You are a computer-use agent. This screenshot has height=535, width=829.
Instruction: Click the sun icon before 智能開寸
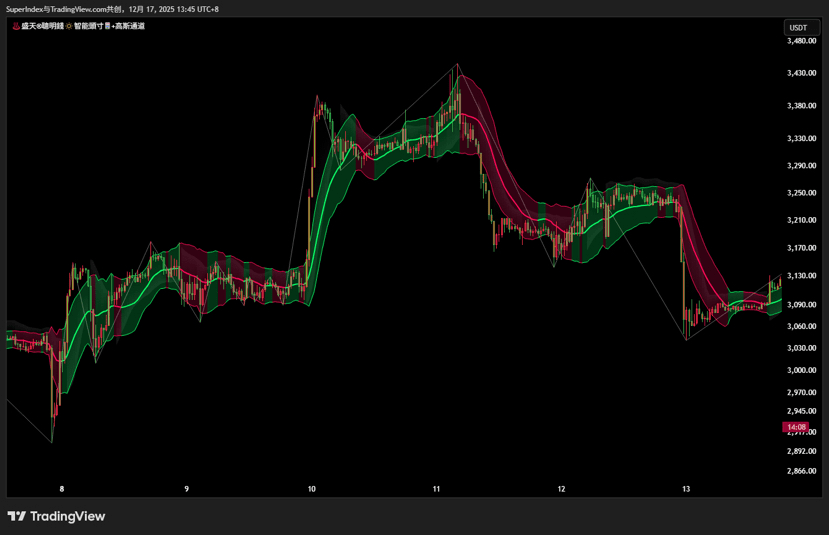click(x=69, y=26)
